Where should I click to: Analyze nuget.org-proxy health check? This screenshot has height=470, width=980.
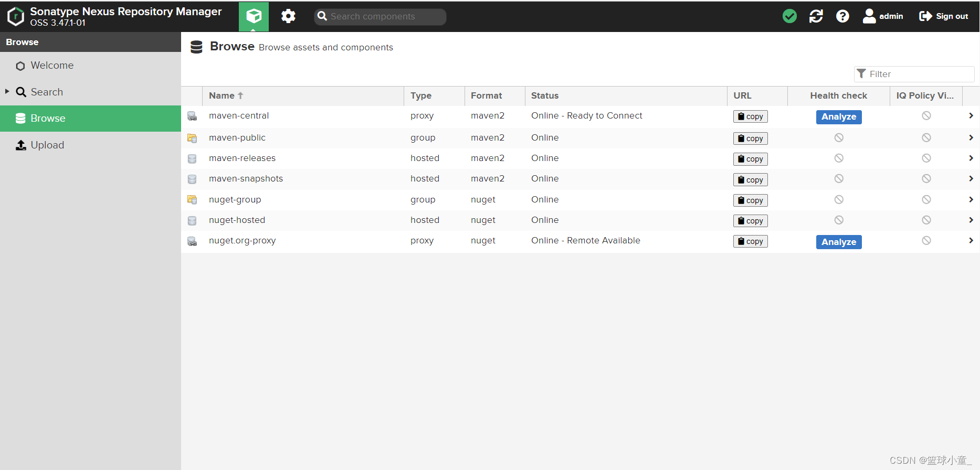click(839, 242)
